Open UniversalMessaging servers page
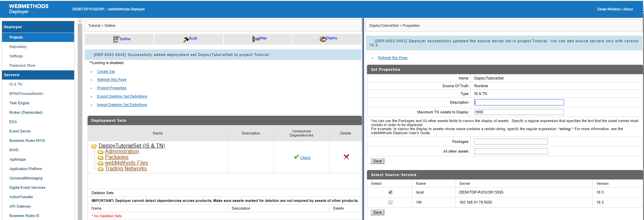The height and width of the screenshot is (220, 644). pos(26,178)
